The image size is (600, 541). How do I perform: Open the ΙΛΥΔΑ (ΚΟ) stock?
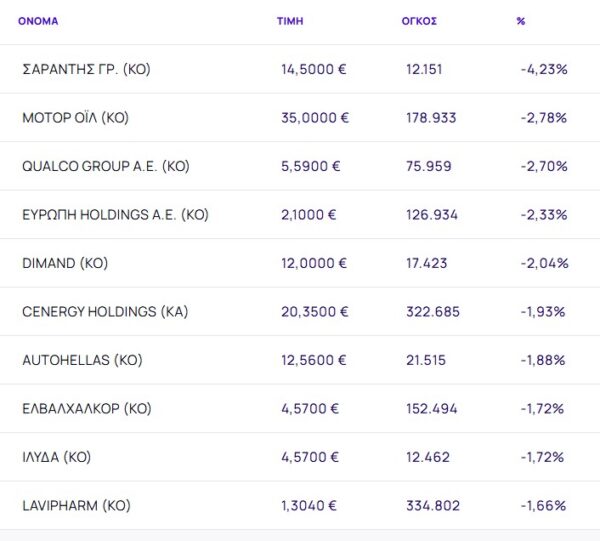click(x=56, y=457)
